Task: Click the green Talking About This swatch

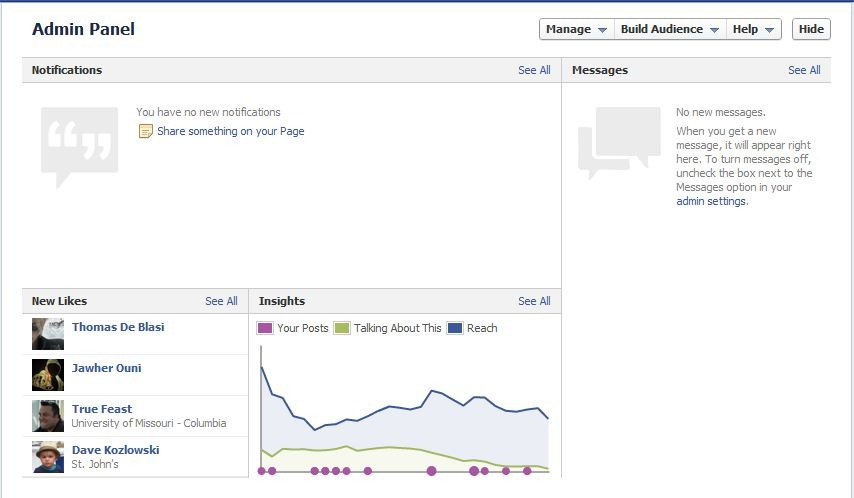Action: 341,328
